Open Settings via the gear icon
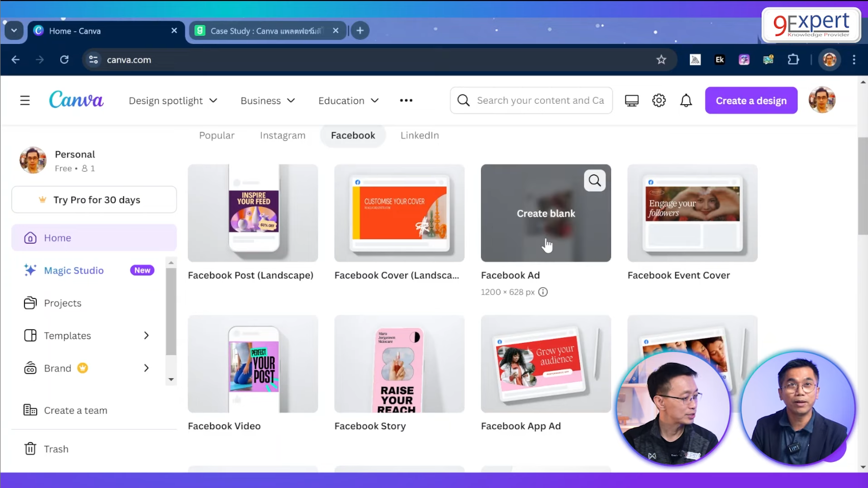This screenshot has width=868, height=488. [x=659, y=100]
